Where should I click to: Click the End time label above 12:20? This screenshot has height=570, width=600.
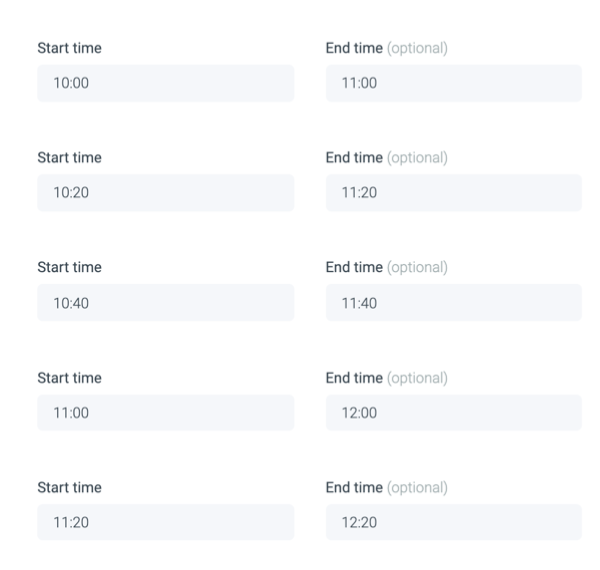point(354,488)
